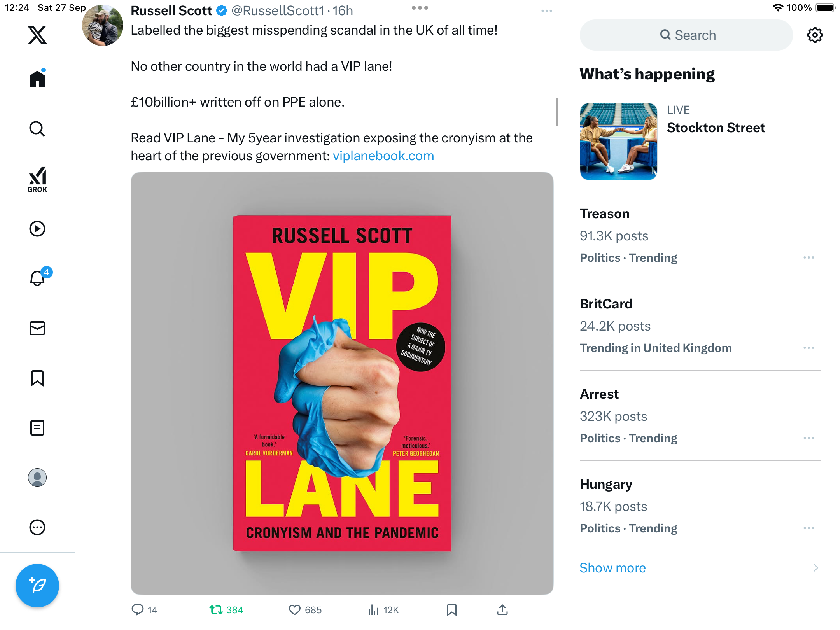
Task: Bookmark the VIP Lane post
Action: click(451, 610)
